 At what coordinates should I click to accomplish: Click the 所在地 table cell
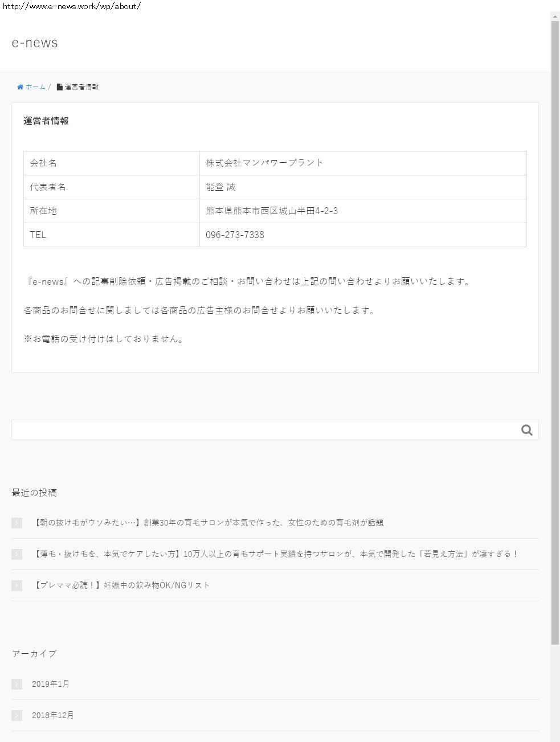point(112,211)
